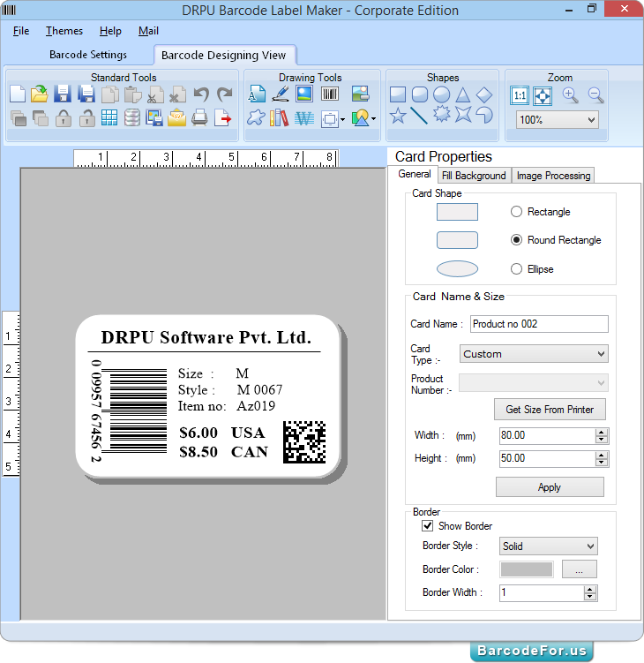Click the zoom 1:1 actual size icon
Screen dimensions: 644x663
pos(520,95)
